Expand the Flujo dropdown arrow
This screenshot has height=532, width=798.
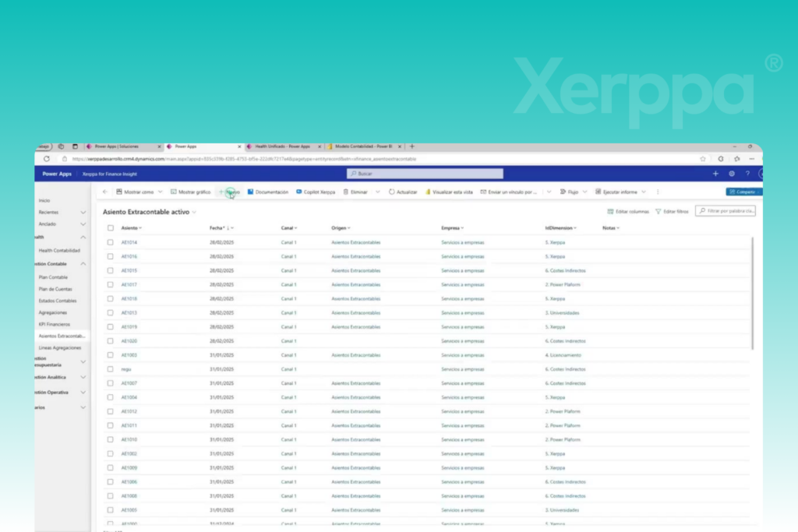(584, 192)
